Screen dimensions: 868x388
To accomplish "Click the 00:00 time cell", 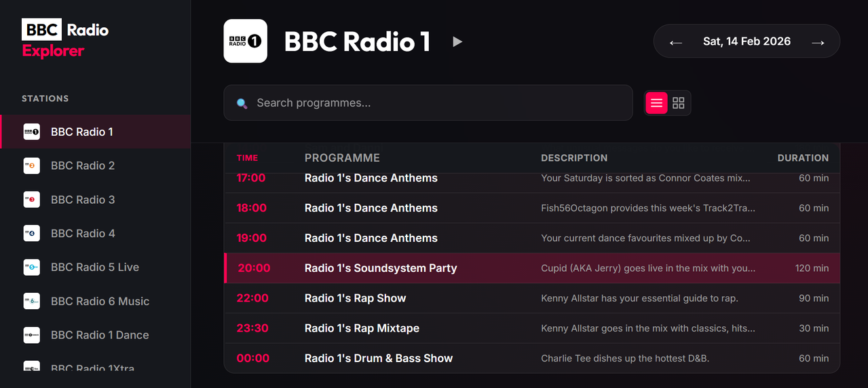I will (253, 358).
